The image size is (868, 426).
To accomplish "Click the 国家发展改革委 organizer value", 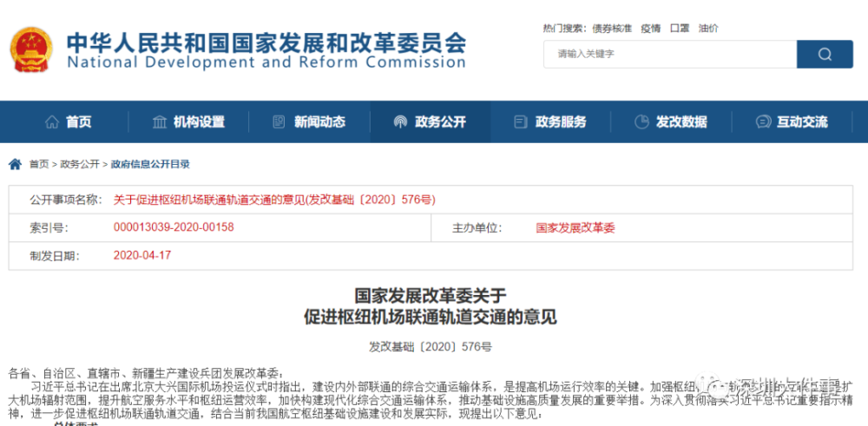I will pyautogui.click(x=575, y=228).
